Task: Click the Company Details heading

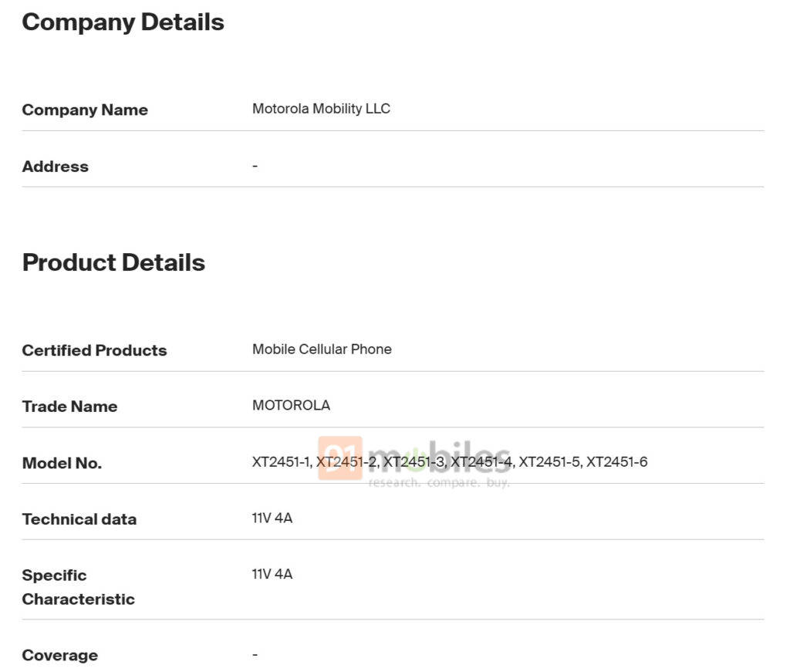Action: click(123, 22)
